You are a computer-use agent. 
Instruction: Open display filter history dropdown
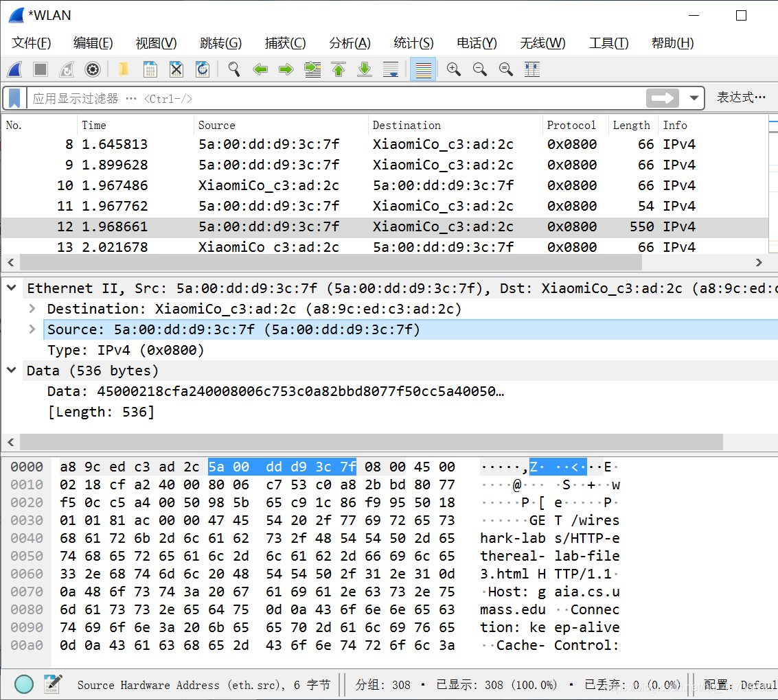(x=694, y=98)
